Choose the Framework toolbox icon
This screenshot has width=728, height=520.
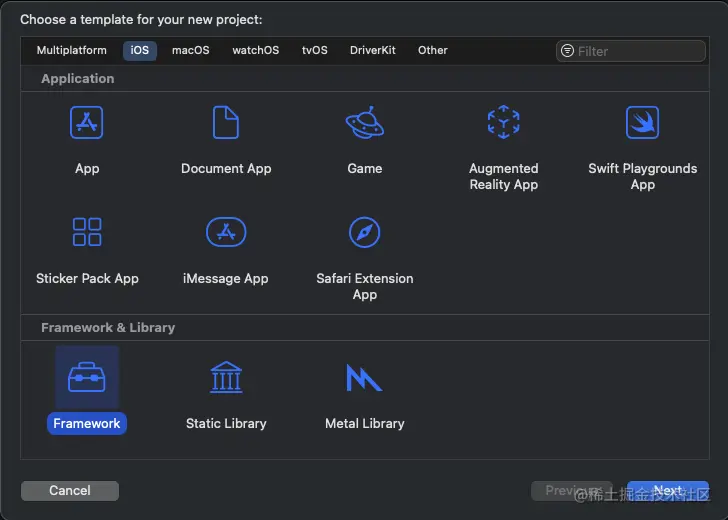87,377
